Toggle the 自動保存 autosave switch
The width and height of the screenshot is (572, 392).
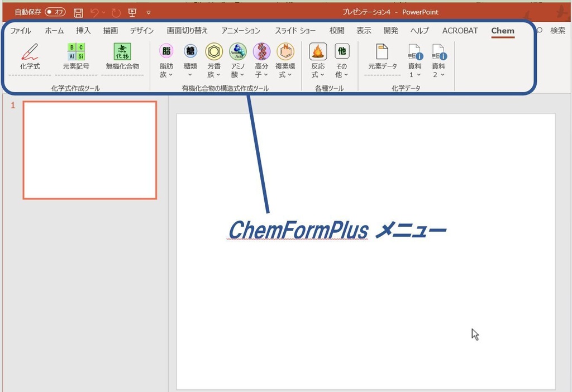55,12
